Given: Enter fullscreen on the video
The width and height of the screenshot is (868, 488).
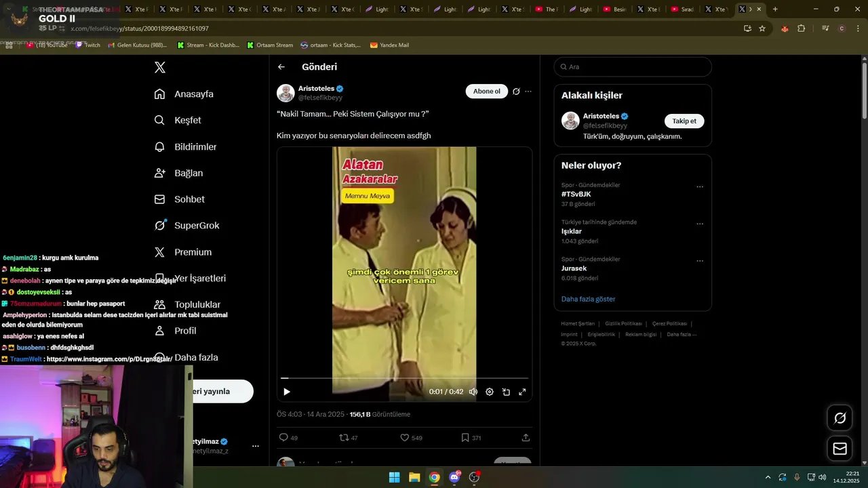Looking at the screenshot, I should click(522, 392).
